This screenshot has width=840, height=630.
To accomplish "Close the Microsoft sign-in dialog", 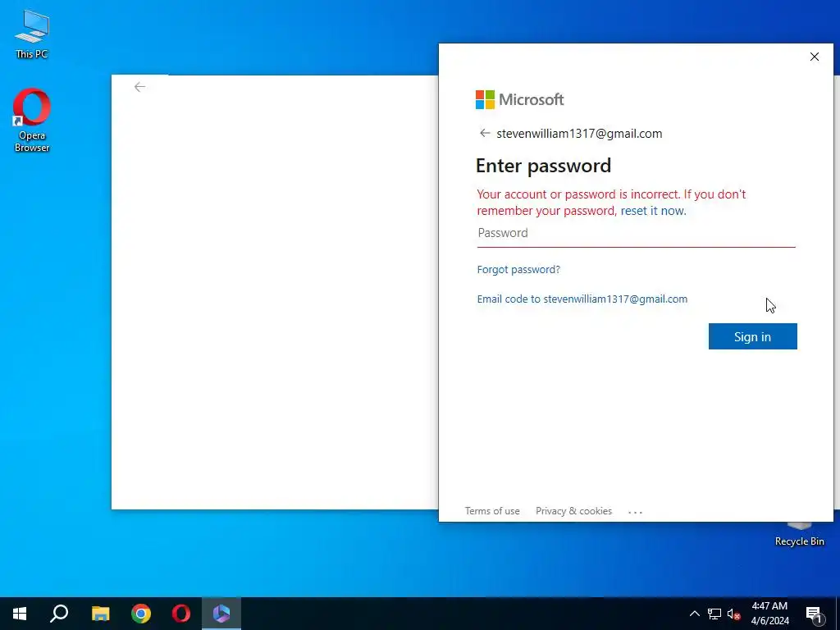I will coord(815,57).
